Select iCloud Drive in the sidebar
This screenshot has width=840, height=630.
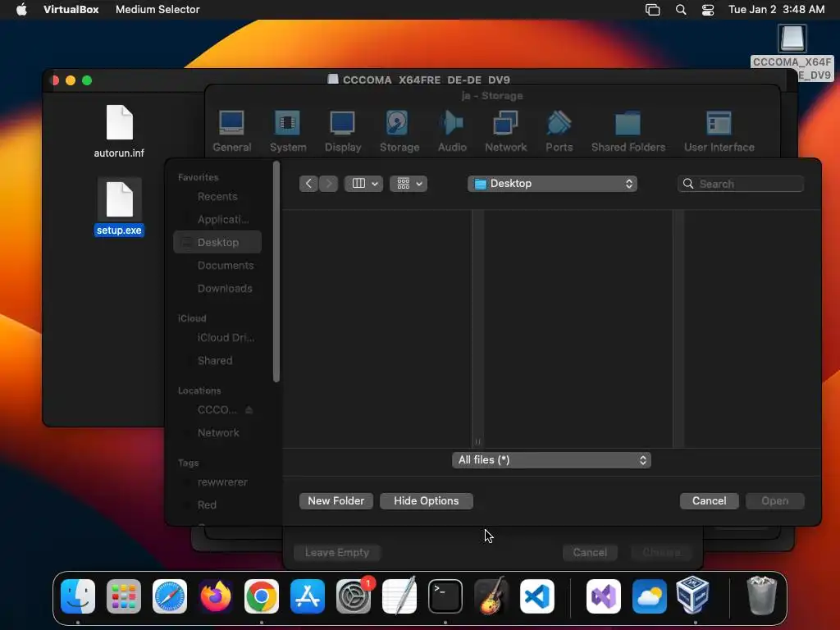point(217,337)
